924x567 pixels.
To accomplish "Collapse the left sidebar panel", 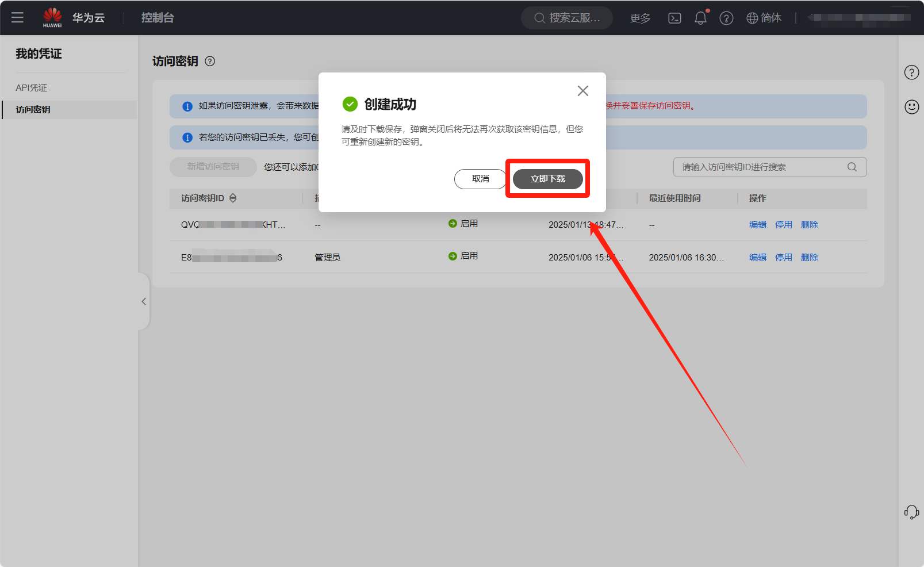I will [x=144, y=301].
